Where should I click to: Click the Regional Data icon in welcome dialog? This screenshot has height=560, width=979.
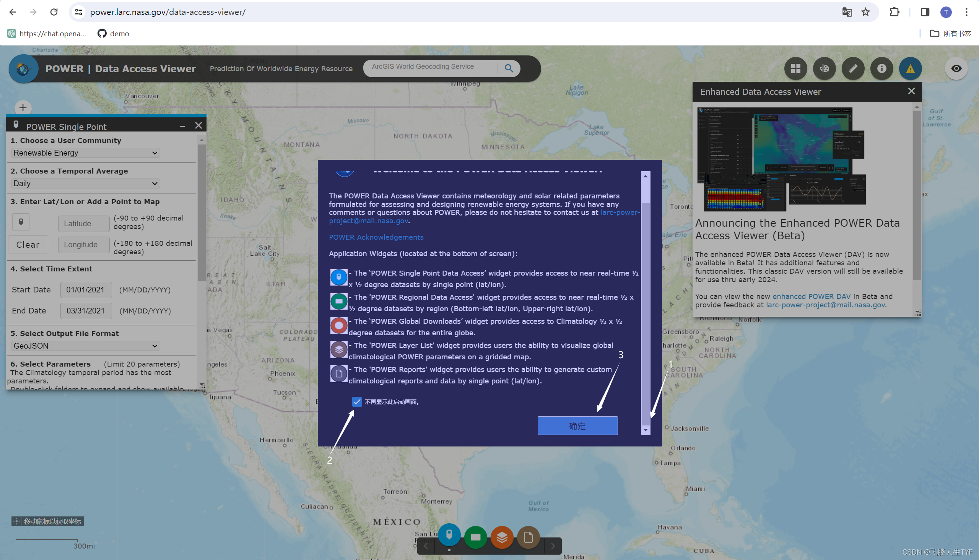tap(338, 301)
